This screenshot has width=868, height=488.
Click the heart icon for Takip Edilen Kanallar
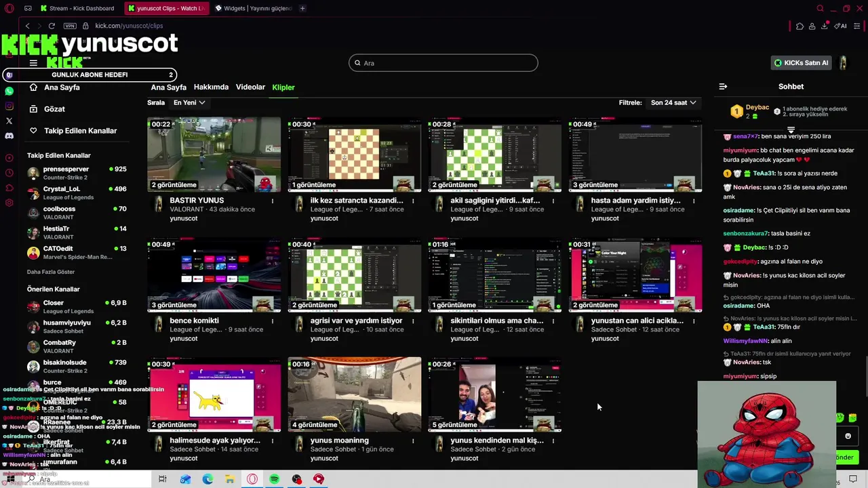click(33, 131)
